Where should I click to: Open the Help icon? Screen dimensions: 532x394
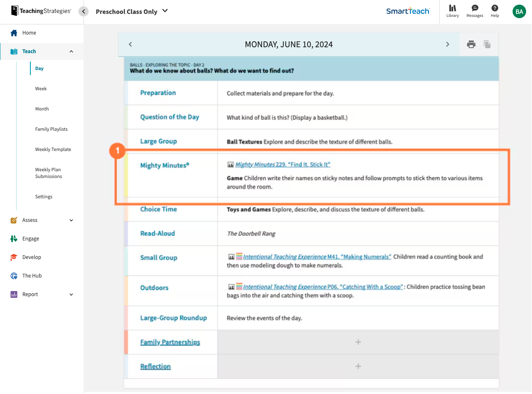pyautogui.click(x=494, y=11)
